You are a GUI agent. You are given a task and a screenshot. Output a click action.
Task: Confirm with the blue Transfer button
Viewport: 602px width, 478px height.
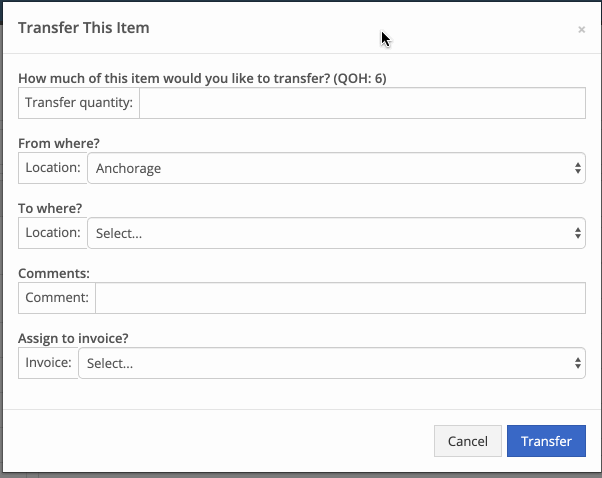546,441
